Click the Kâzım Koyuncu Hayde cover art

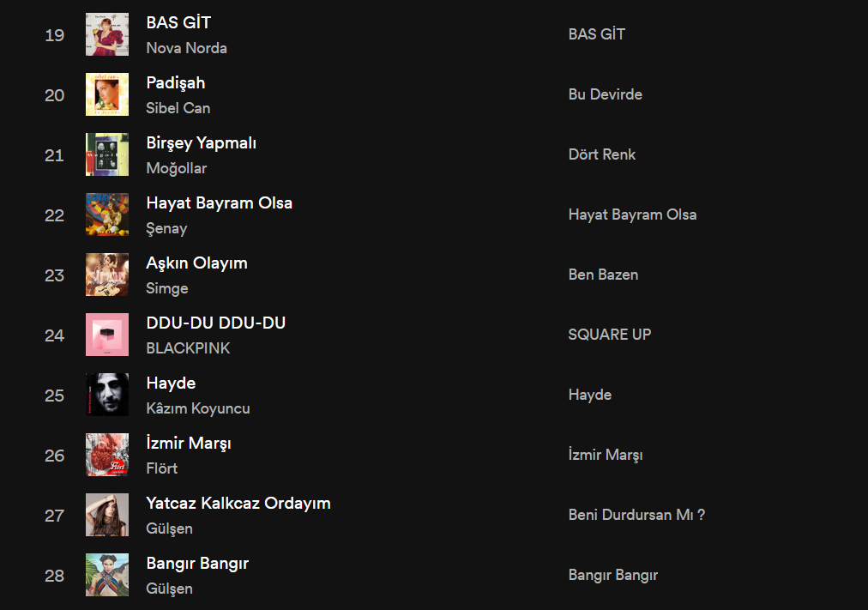[x=107, y=395]
